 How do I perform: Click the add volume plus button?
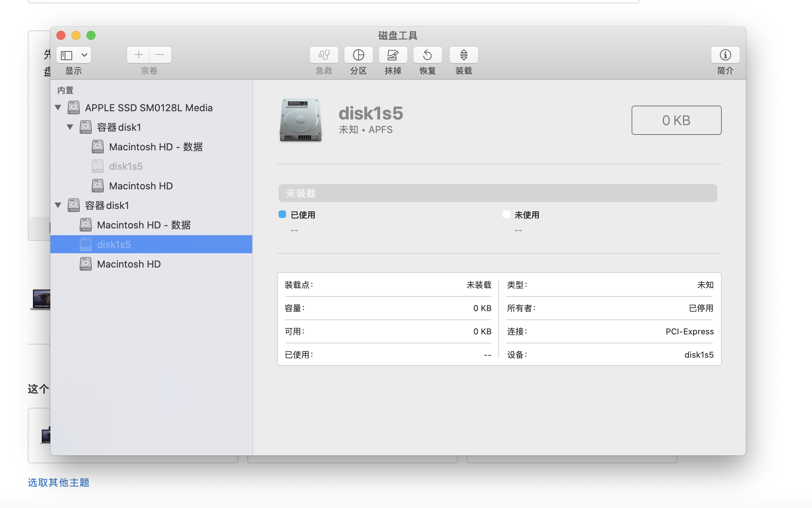click(138, 55)
